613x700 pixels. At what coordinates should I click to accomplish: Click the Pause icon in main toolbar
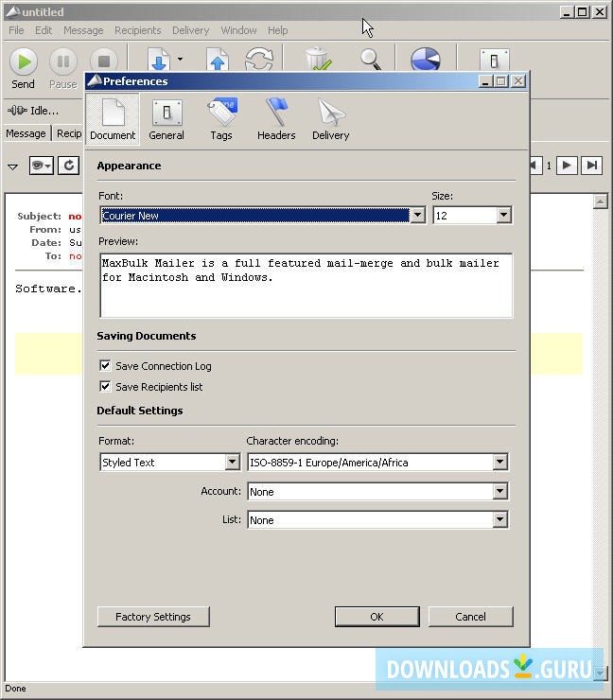click(63, 68)
